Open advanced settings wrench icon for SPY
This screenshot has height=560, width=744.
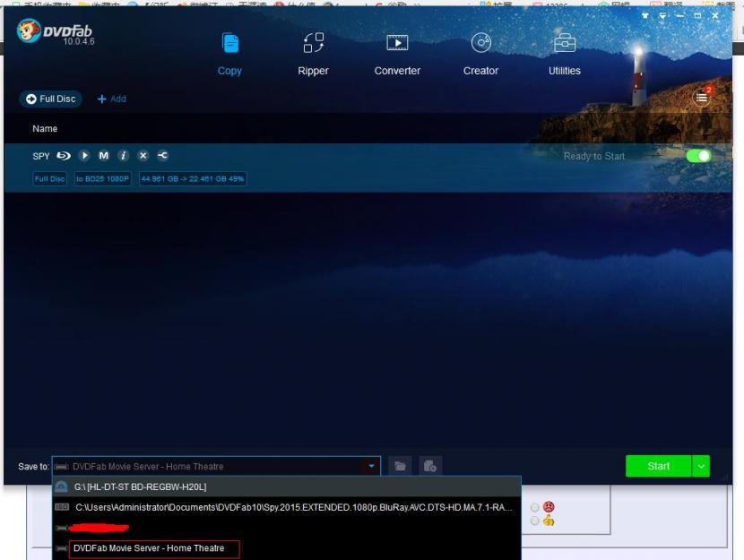click(162, 156)
